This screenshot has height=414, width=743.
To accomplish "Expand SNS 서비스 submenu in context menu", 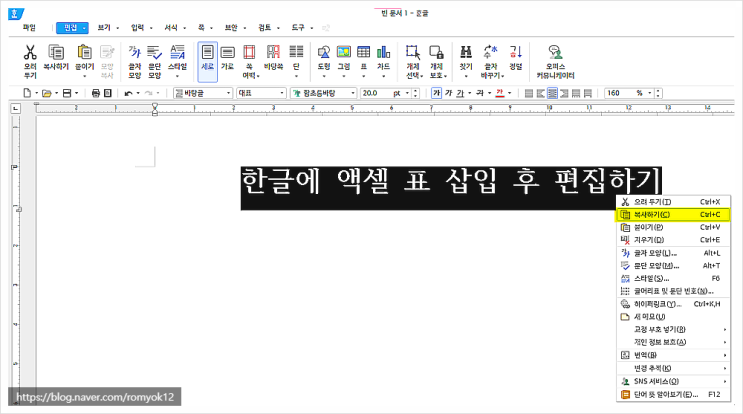I will tap(673, 381).
